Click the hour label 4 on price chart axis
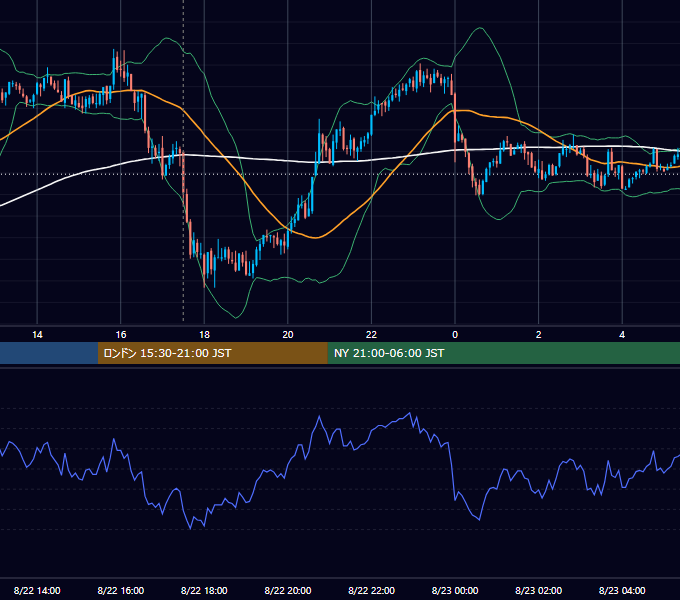The image size is (680, 600). pyautogui.click(x=622, y=335)
